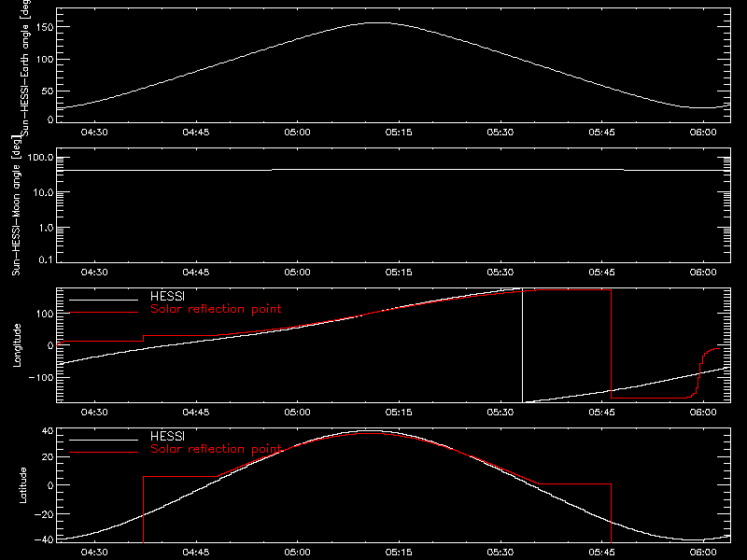Select HESSI legend label in Longitude plot
Screen dimensions: 747x560
click(x=167, y=296)
